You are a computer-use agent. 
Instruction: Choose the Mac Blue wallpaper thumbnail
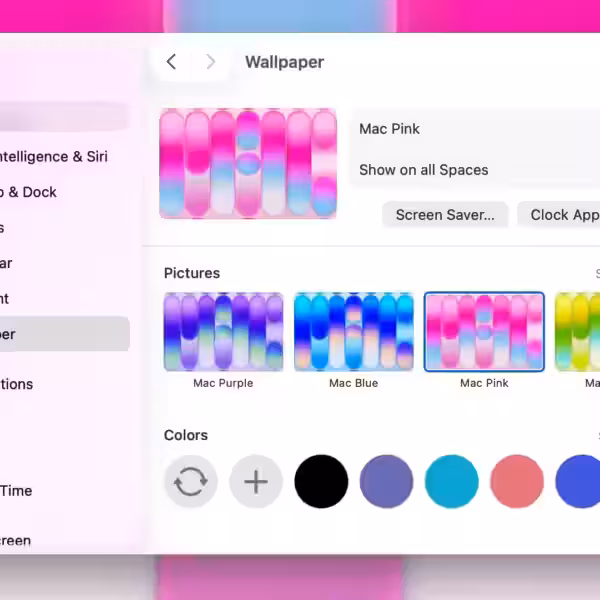point(353,332)
